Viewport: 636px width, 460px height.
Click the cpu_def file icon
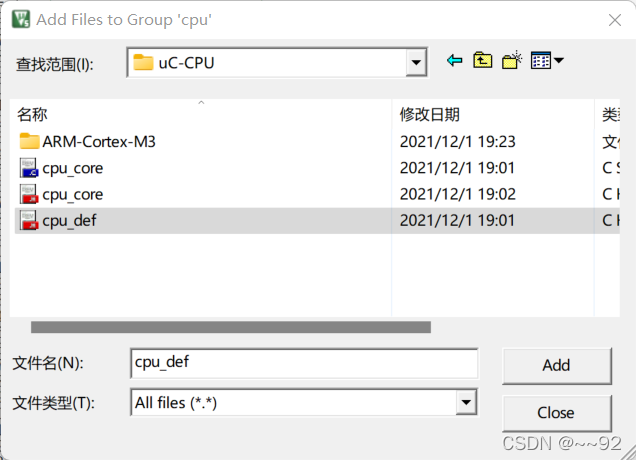pyautogui.click(x=29, y=221)
